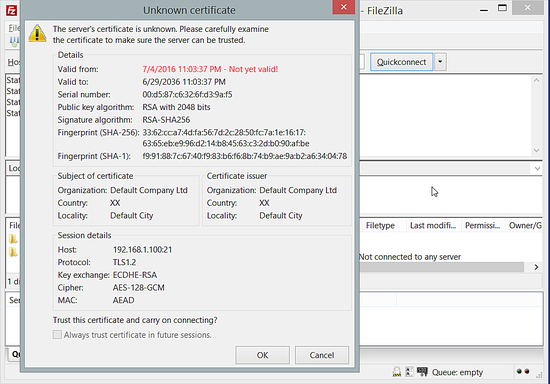Click the Quickconnect button
Image resolution: width=550 pixels, height=384 pixels.
pos(401,62)
